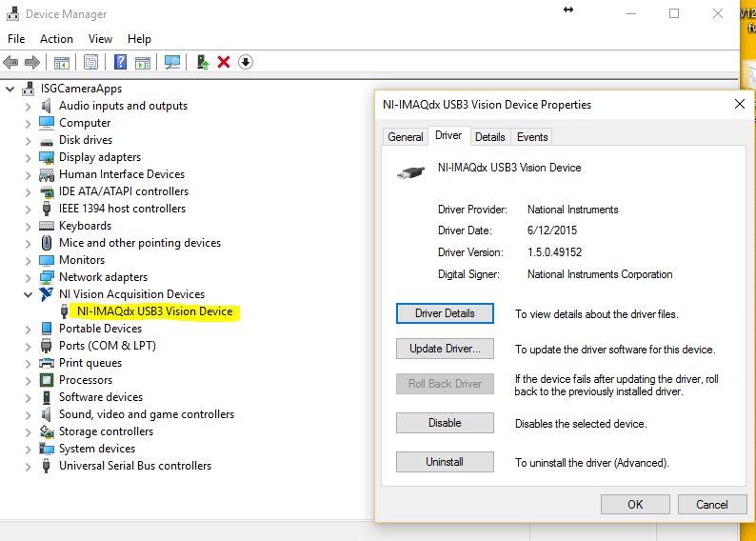Click the Driver Details button
756x541 pixels.
[445, 313]
